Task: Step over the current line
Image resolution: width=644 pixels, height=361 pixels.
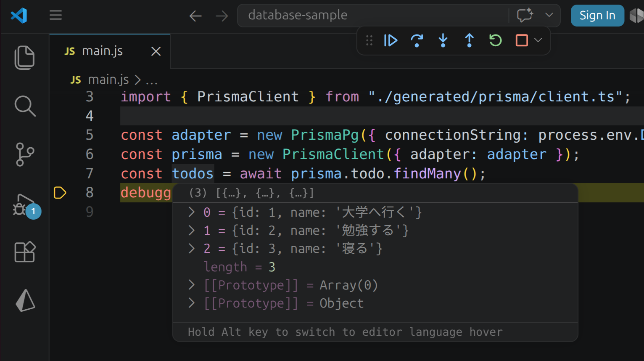Action: 417,40
